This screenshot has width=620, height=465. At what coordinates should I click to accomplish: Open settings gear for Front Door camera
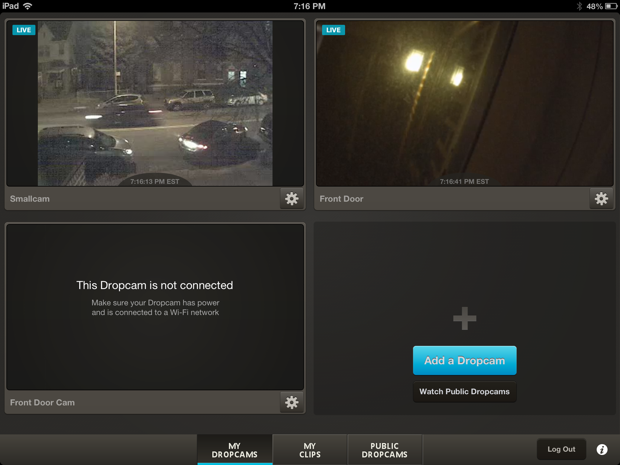[601, 199]
